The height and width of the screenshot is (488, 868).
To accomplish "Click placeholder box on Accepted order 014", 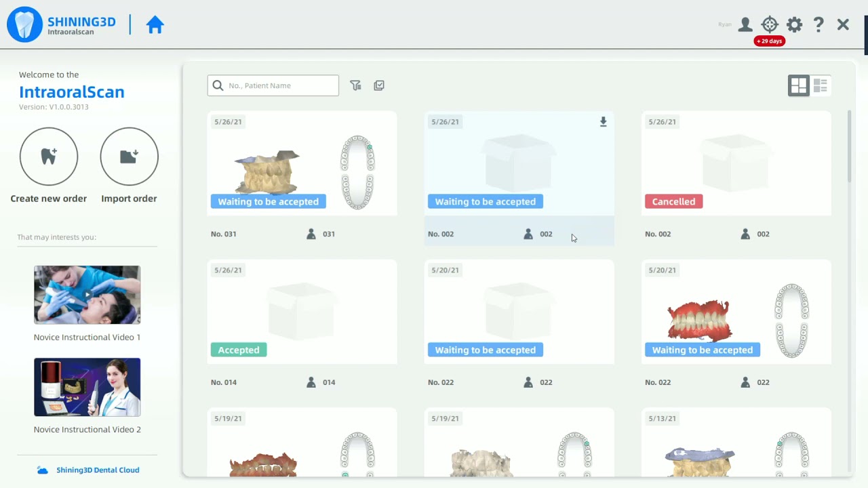I will [x=302, y=311].
